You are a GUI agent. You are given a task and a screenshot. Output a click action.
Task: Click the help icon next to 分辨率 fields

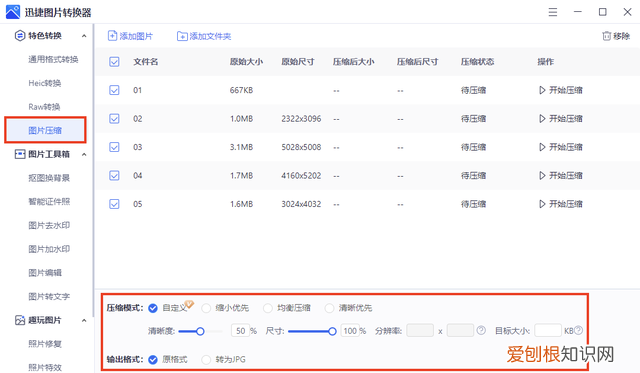coord(481,330)
